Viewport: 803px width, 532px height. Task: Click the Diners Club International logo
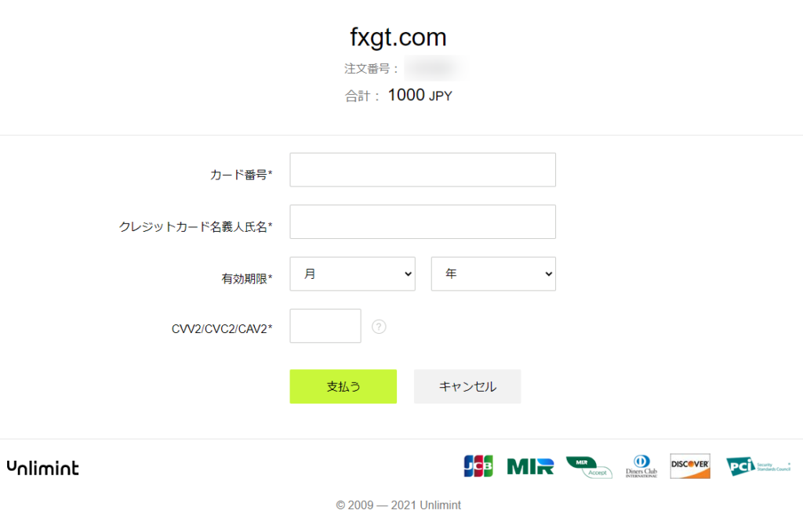coord(641,466)
